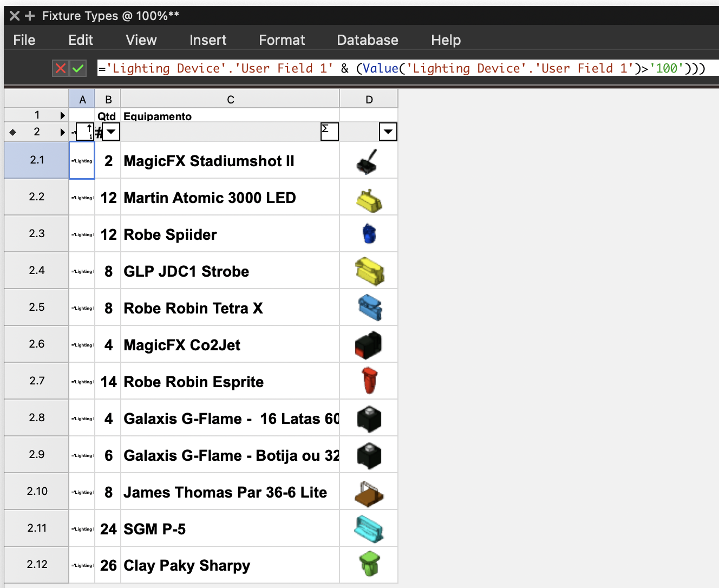The height and width of the screenshot is (588, 719).
Task: Open the column D dropdown in row 2
Action: coord(388,132)
